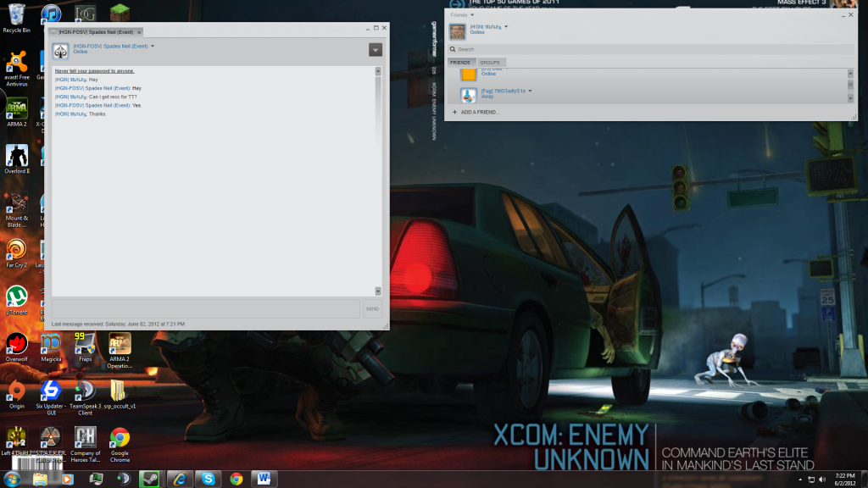Click the Steam taskbar button
Image resolution: width=868 pixels, height=488 pixels.
coord(149,479)
